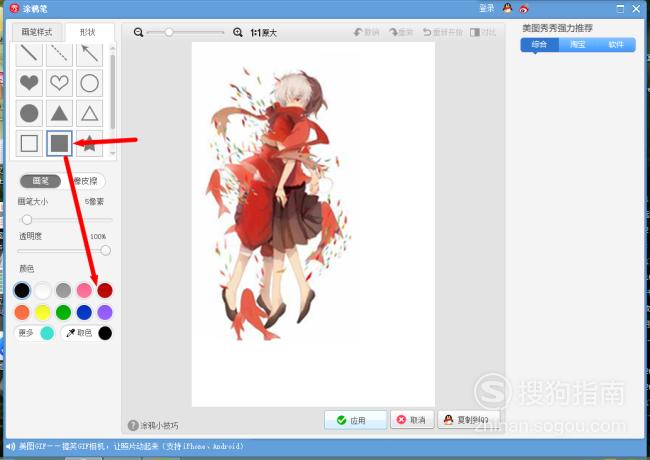Click the 应用 apply button

click(x=355, y=420)
